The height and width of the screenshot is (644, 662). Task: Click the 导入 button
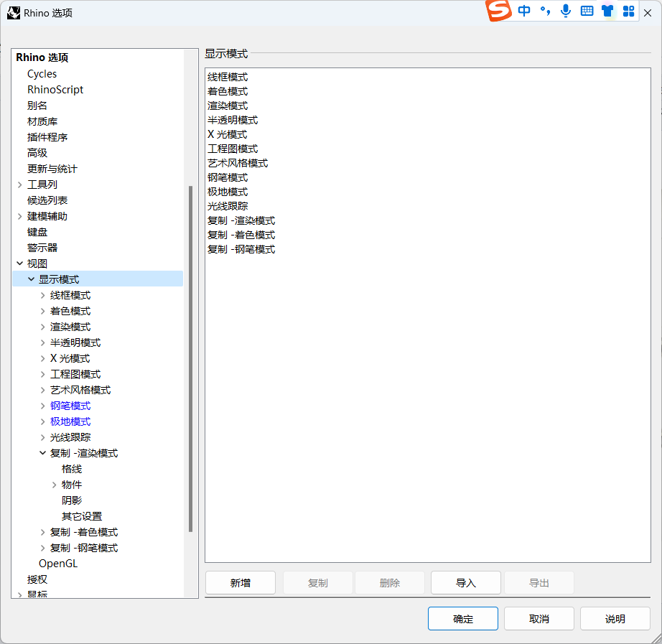click(x=466, y=583)
